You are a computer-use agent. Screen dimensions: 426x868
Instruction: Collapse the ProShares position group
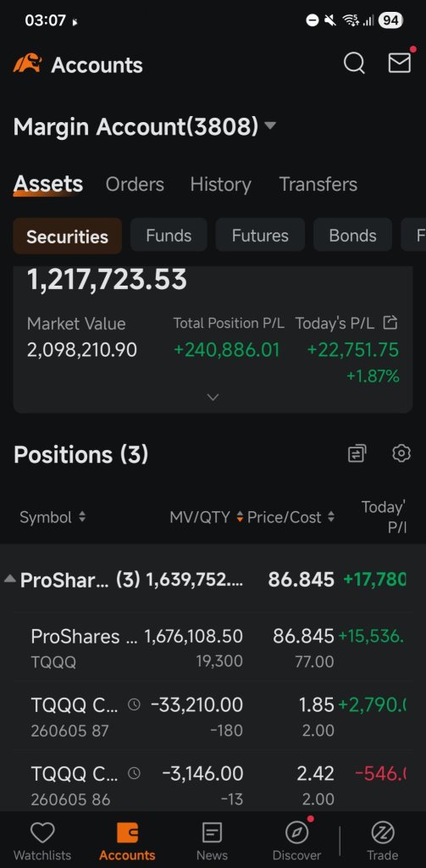pos(10,579)
